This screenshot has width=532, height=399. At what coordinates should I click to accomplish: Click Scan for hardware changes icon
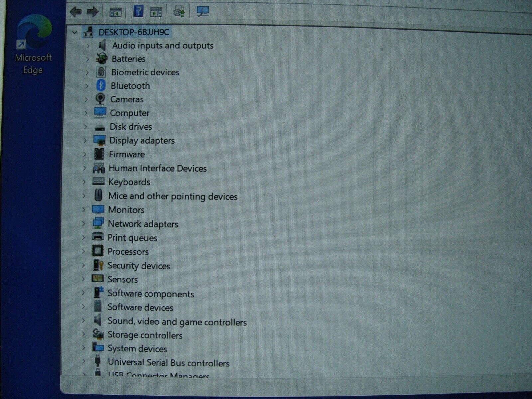(202, 12)
